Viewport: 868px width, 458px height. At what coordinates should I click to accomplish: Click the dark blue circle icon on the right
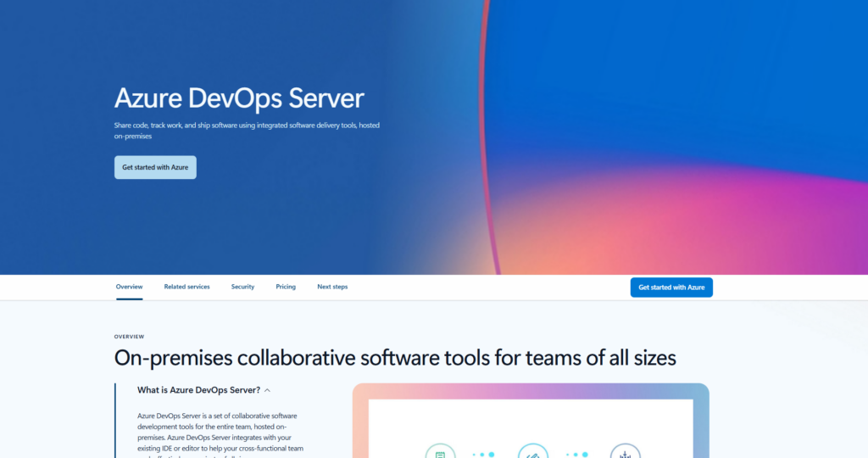(x=625, y=452)
